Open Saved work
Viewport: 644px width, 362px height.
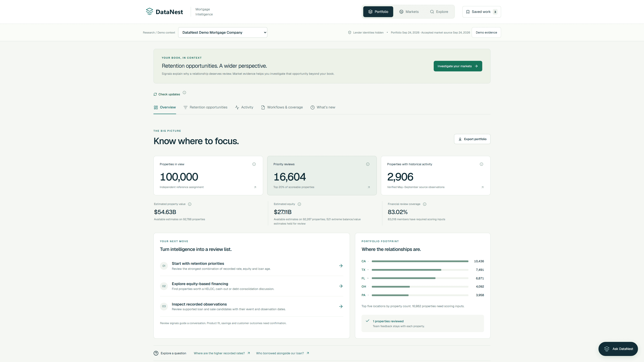481,12
